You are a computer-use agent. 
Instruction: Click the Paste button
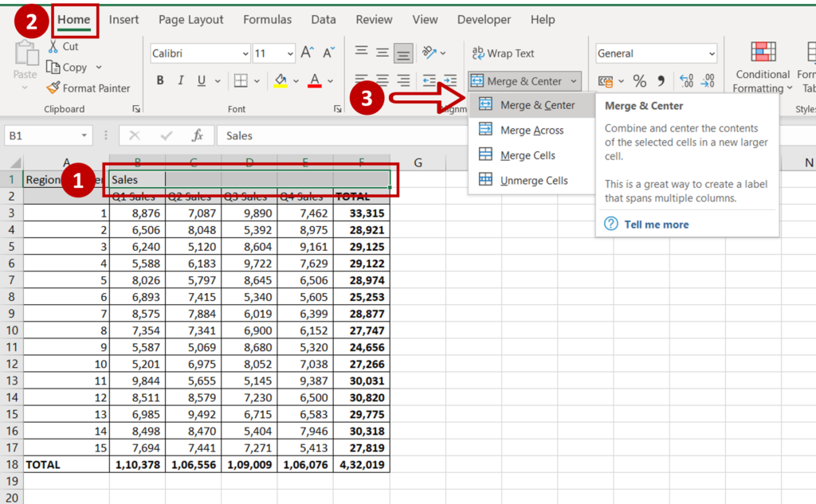tap(25, 60)
